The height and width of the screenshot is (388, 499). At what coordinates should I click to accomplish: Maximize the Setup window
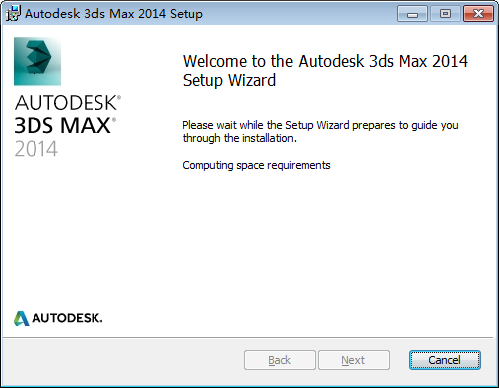(445, 14)
